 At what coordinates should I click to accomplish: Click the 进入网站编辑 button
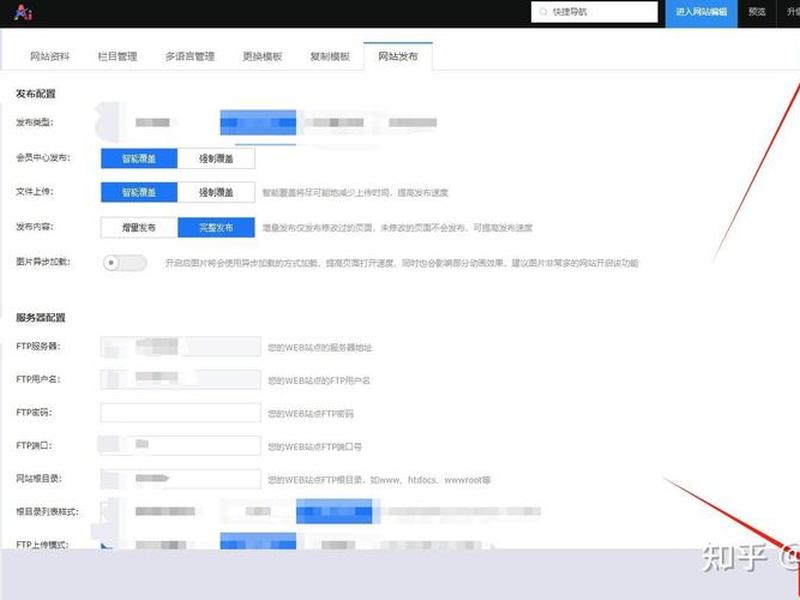[702, 12]
